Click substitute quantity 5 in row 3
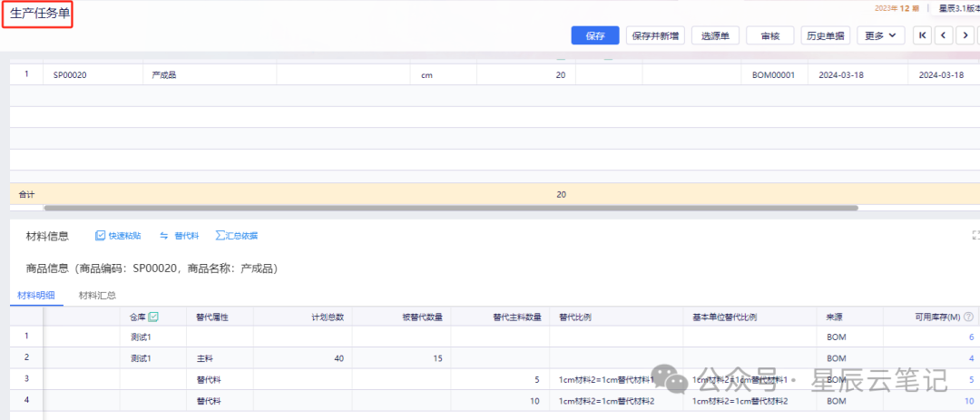Viewport: 980px width, 420px height. [500, 379]
